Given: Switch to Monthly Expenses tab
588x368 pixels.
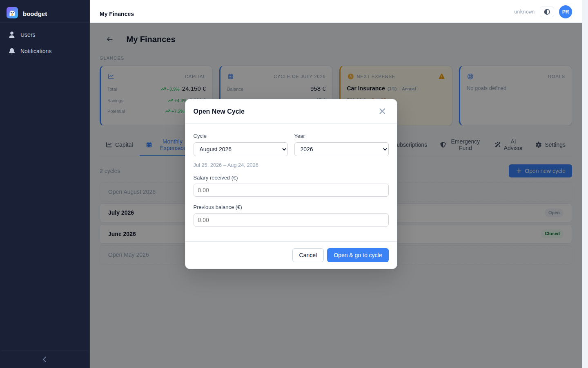Looking at the screenshot, I should click(166, 145).
